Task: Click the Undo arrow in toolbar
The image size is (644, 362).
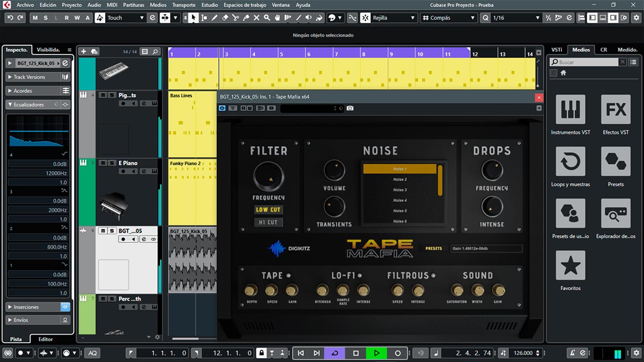Action: (x=10, y=18)
